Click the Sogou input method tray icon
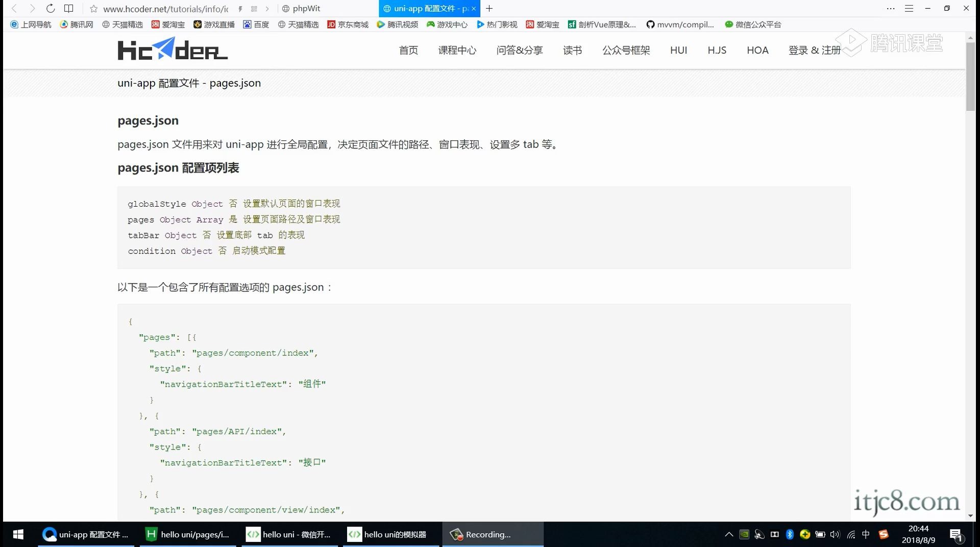 click(884, 534)
